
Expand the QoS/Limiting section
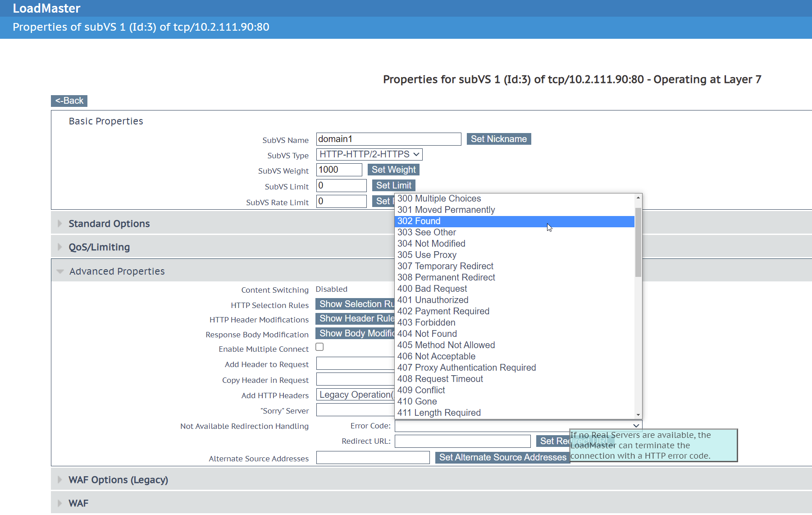tap(99, 247)
